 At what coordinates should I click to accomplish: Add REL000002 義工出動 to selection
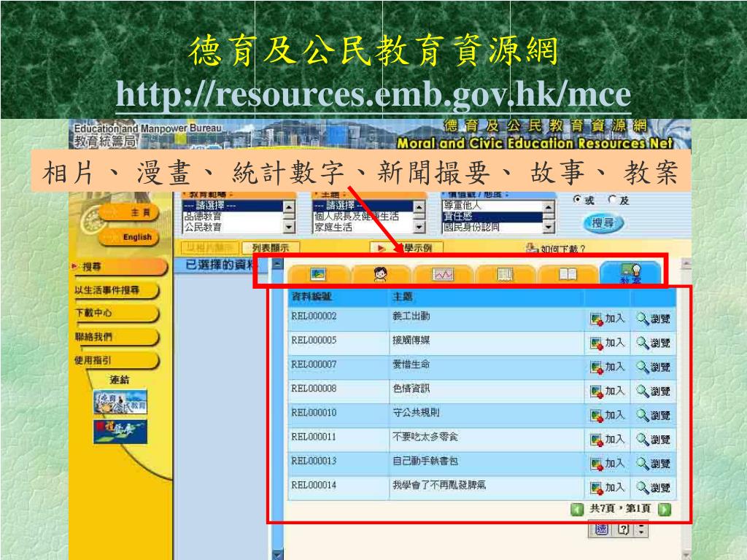[x=608, y=319]
